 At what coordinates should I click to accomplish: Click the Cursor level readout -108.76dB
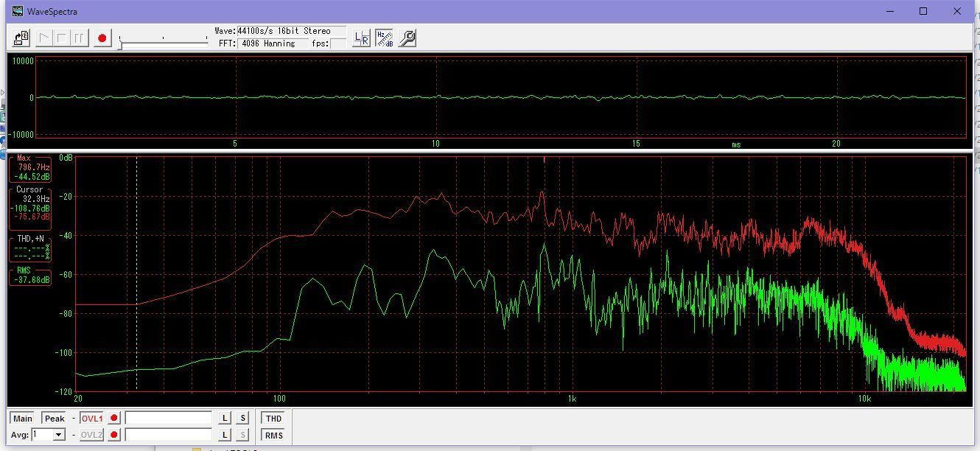[x=30, y=208]
